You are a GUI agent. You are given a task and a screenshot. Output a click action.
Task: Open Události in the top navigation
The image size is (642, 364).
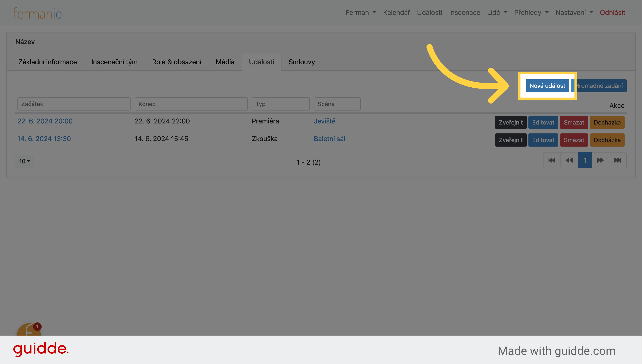[429, 13]
